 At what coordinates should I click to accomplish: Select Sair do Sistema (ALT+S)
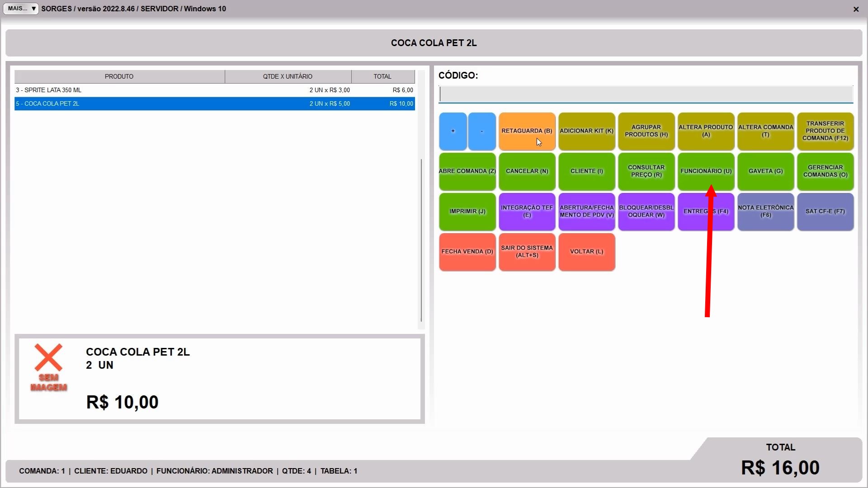pos(527,252)
